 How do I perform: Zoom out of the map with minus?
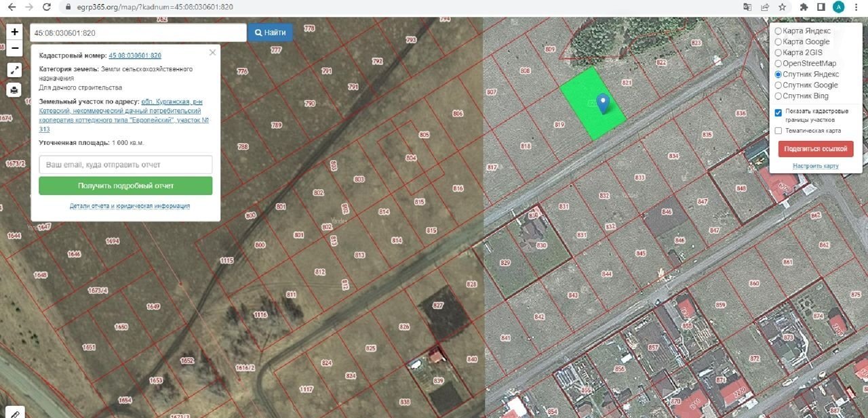[14, 48]
